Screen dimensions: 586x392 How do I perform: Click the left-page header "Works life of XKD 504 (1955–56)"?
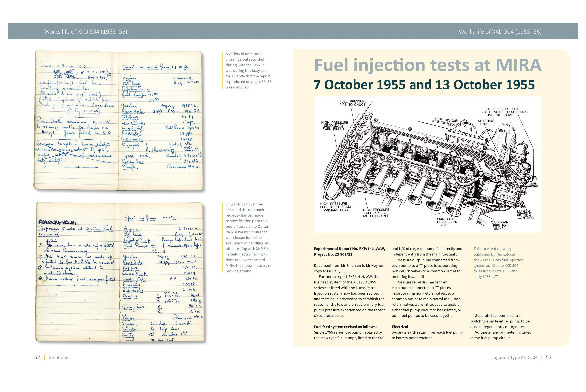[x=86, y=31]
